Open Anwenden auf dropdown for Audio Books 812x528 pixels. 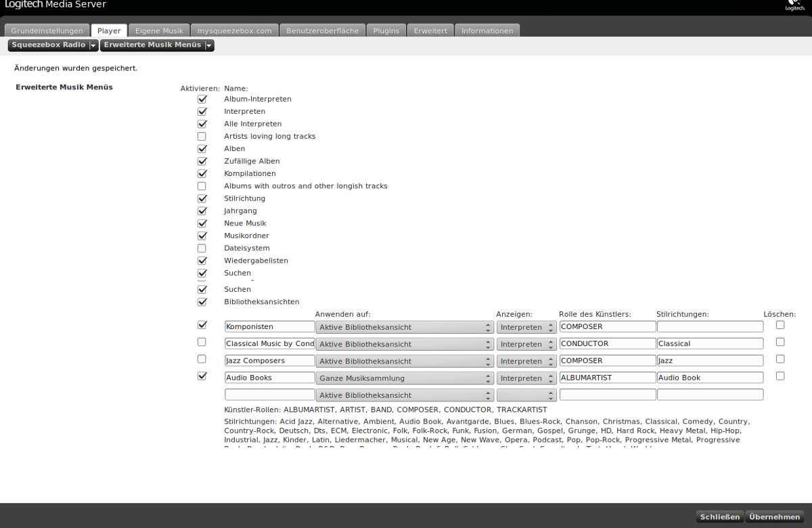[405, 378]
